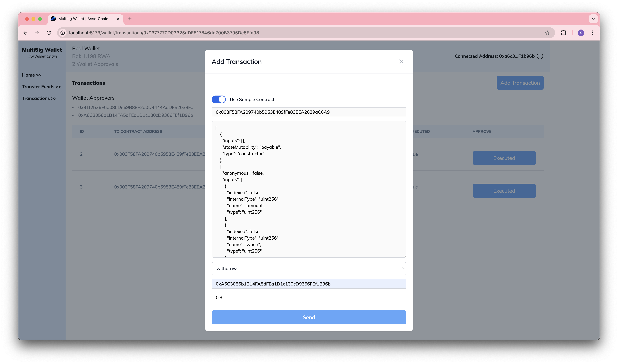Click the site info icon in address bar
The width and height of the screenshot is (618, 364).
coord(63,33)
